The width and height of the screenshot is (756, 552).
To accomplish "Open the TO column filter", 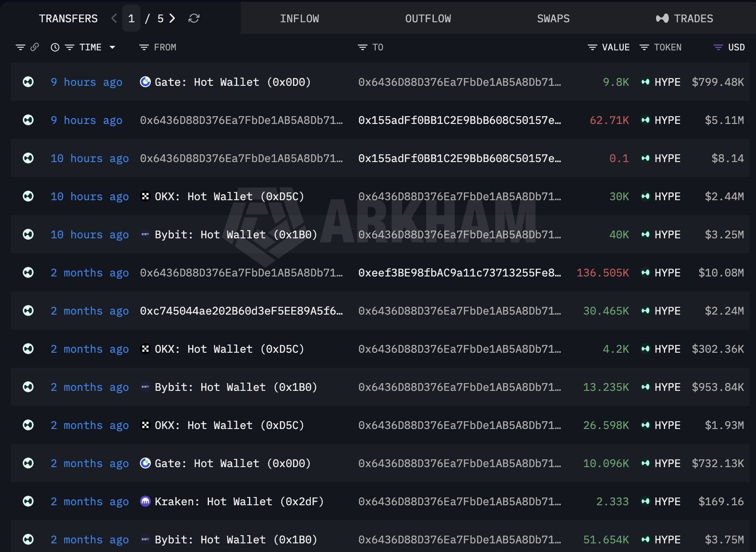I will point(363,47).
